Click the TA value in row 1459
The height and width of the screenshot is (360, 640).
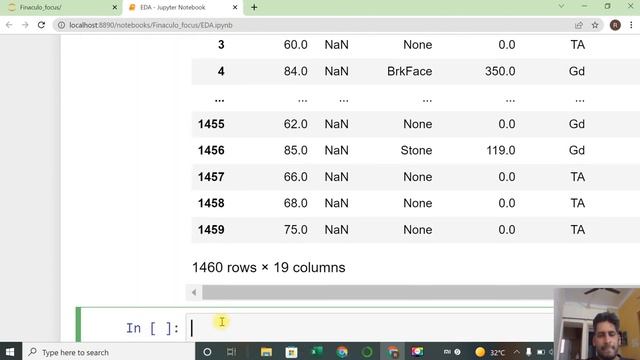point(578,230)
